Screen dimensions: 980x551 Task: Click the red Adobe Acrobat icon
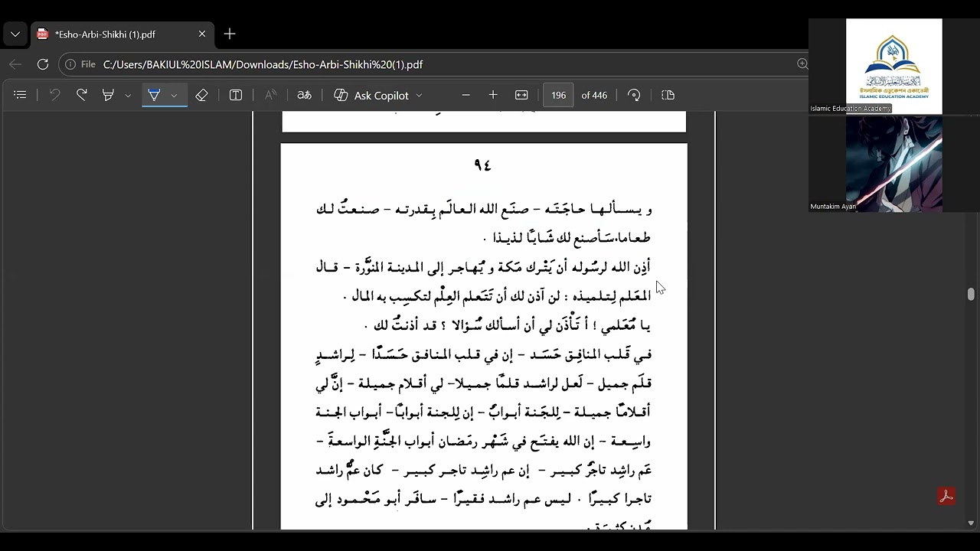pyautogui.click(x=946, y=496)
